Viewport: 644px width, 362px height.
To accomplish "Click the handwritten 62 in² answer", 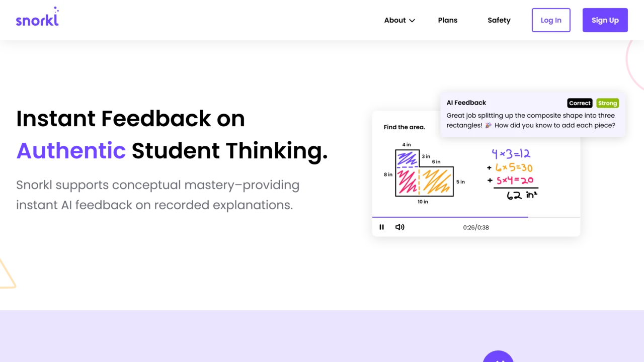I will pyautogui.click(x=522, y=195).
